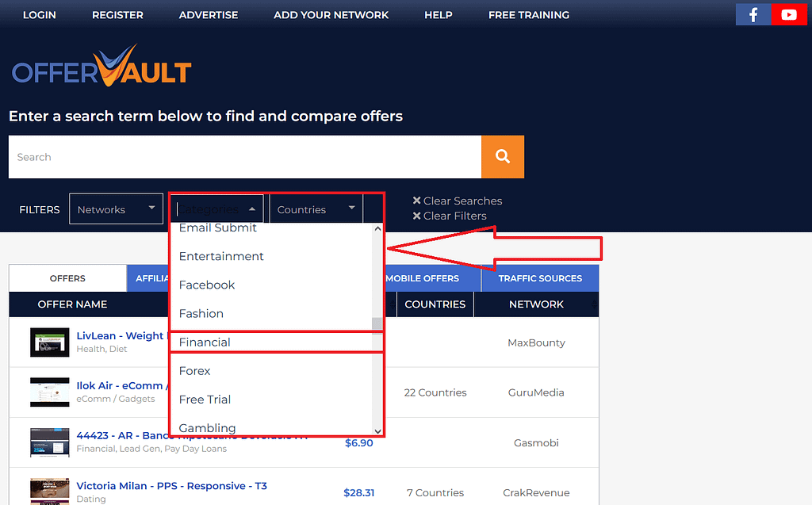Open the ADVERTISE link

(x=209, y=15)
